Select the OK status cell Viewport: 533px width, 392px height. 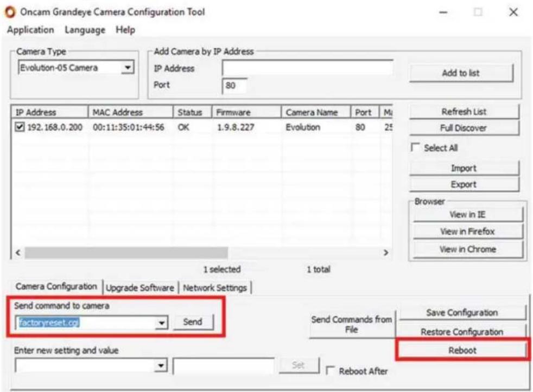pyautogui.click(x=183, y=127)
